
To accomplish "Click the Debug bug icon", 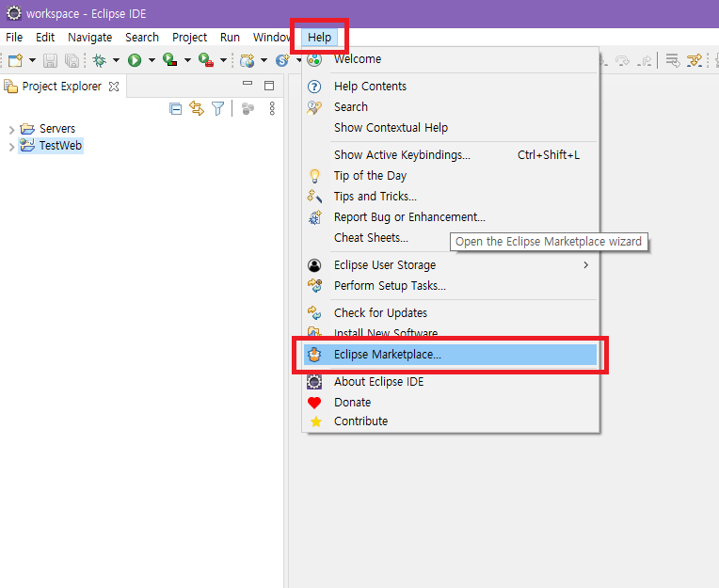I will [x=100, y=60].
